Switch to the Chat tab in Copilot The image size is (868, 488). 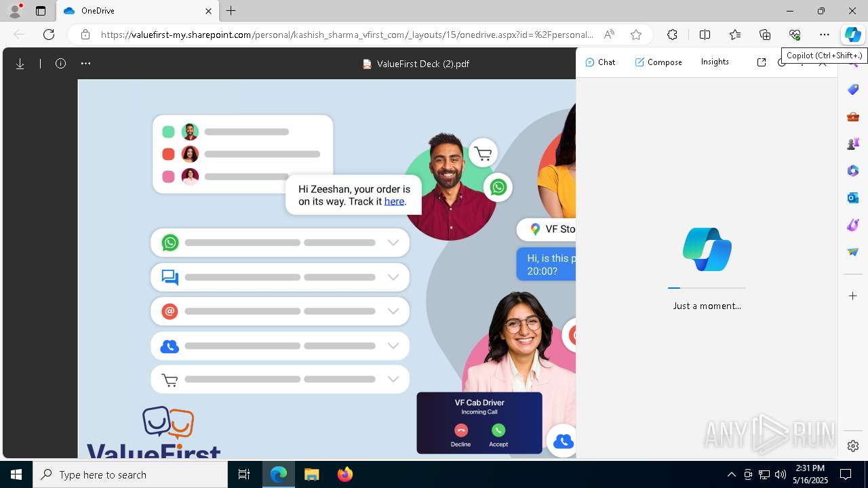(x=600, y=62)
